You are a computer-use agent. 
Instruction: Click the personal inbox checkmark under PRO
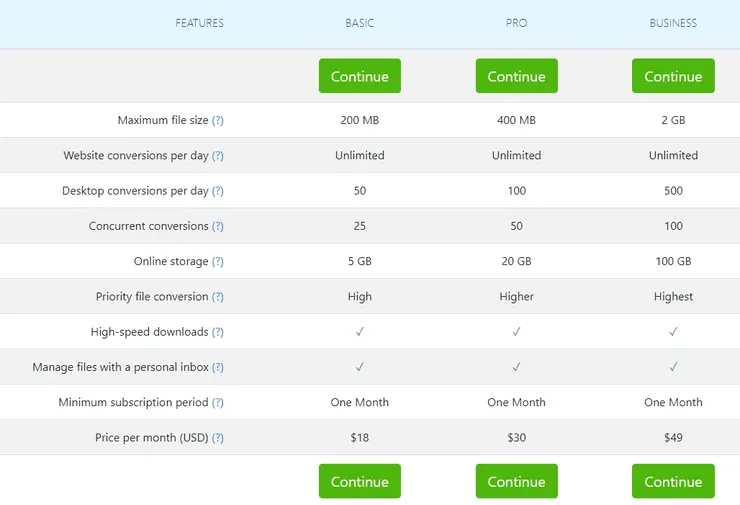tap(516, 367)
